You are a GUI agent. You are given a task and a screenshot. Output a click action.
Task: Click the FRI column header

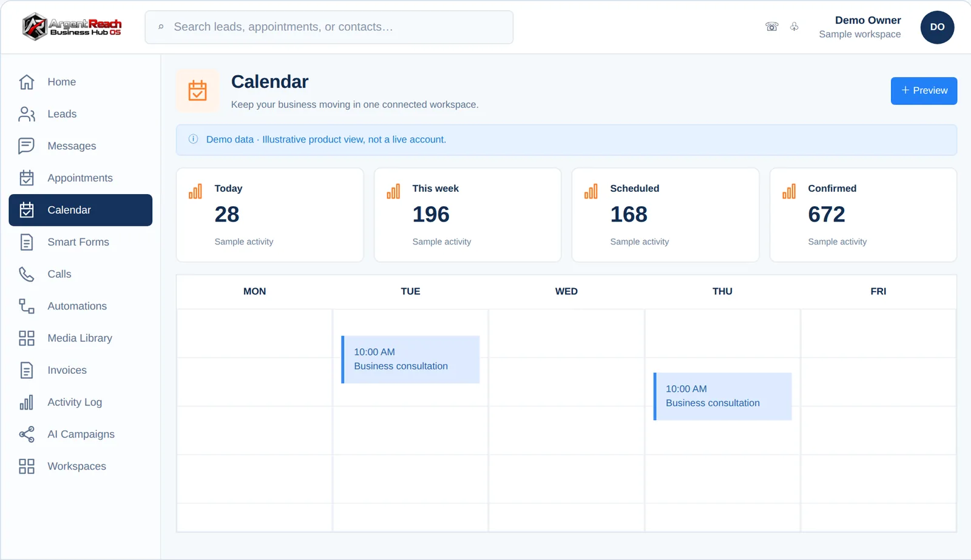coord(878,291)
